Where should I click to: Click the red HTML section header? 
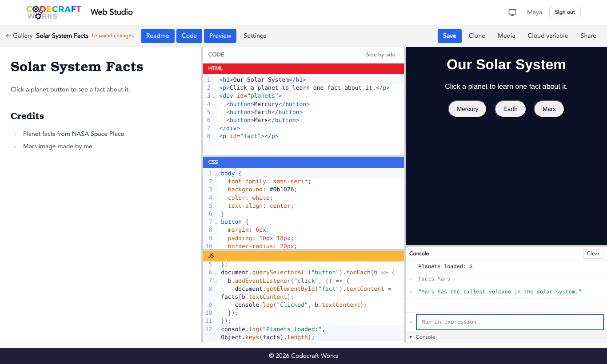(303, 68)
